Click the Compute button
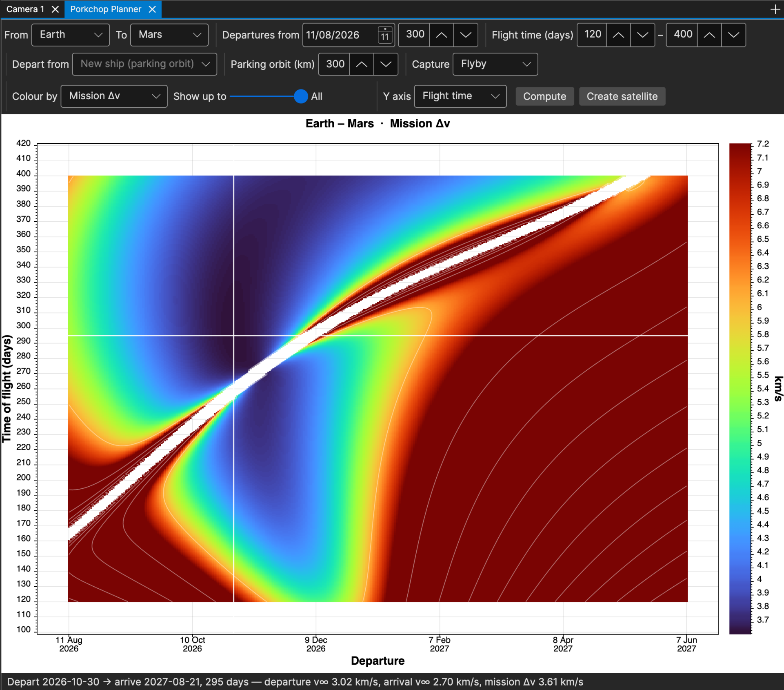The height and width of the screenshot is (690, 784). [x=544, y=96]
